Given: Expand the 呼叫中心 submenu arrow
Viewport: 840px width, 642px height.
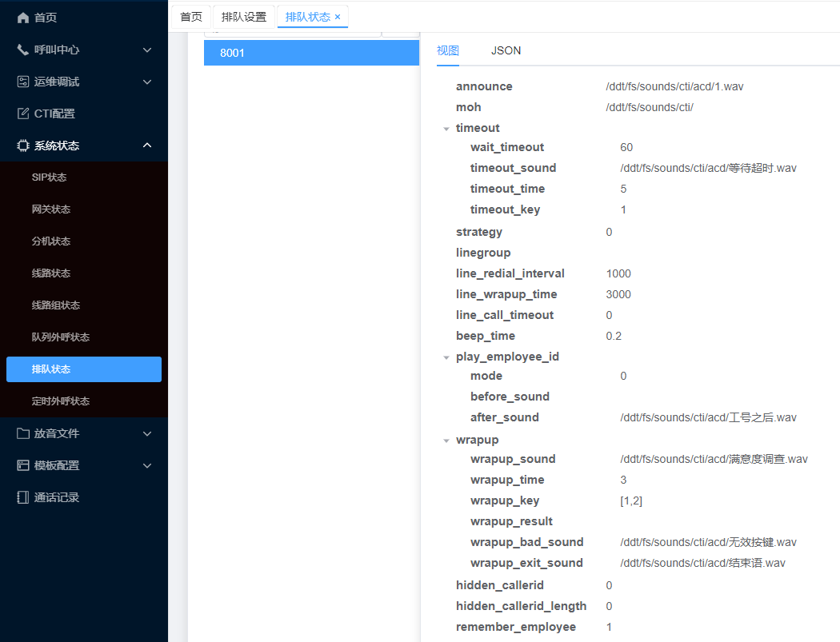Looking at the screenshot, I should click(147, 50).
